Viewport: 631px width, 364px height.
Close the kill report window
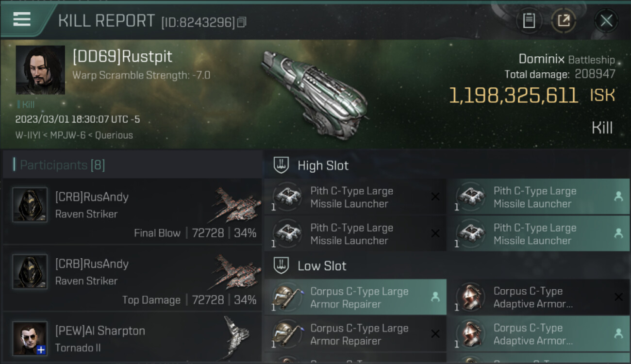[606, 21]
